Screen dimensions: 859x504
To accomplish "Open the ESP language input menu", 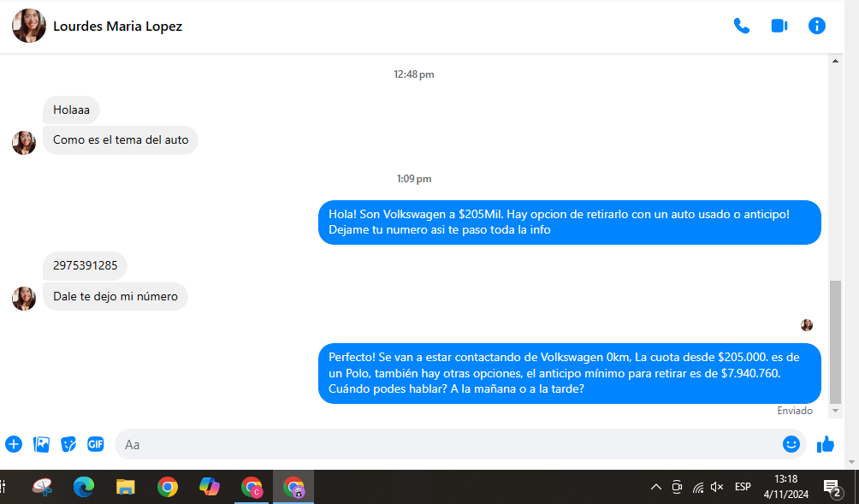I will coord(743,487).
